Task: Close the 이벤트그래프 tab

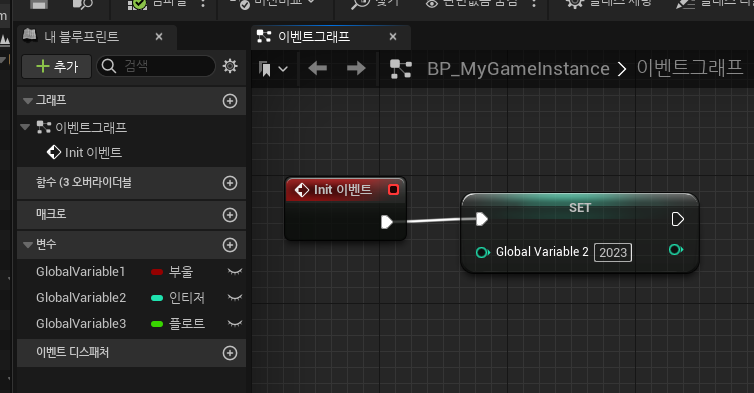Action: pos(393,37)
